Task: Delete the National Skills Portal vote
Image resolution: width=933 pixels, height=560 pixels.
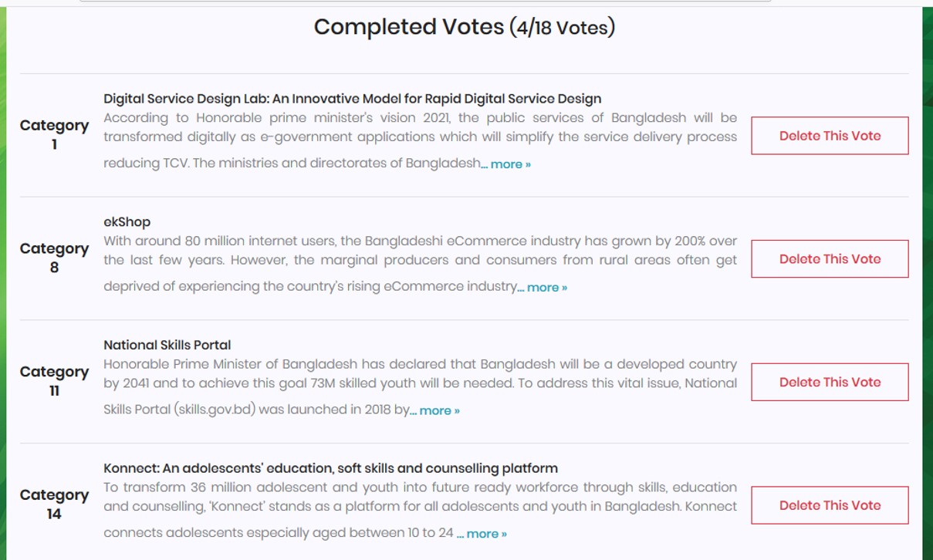Action: (x=830, y=382)
